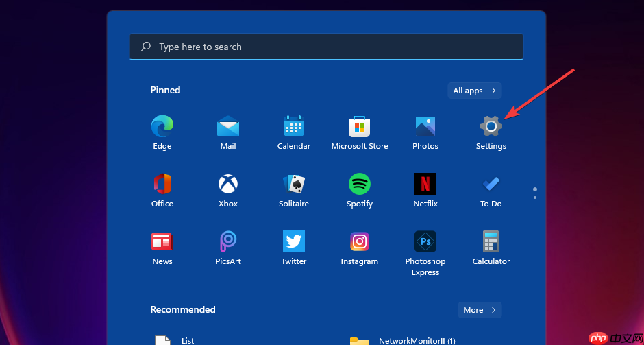Image resolution: width=644 pixels, height=345 pixels.
Task: Open the To Do app
Action: [x=491, y=184]
